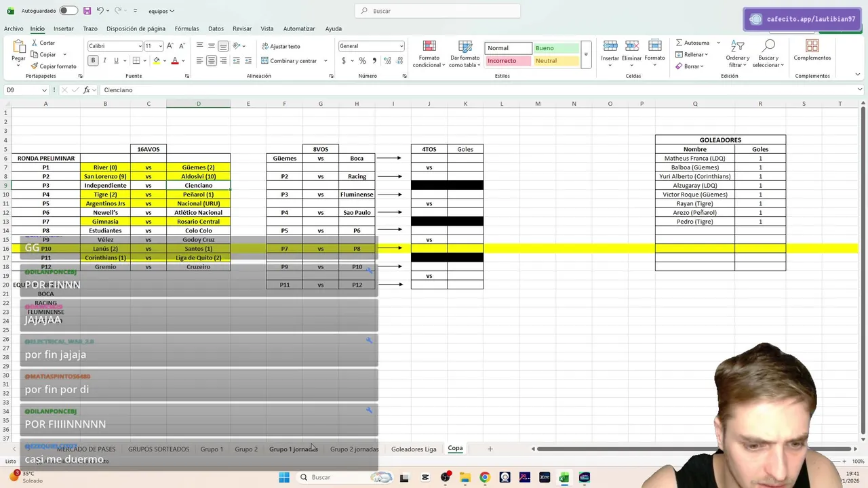The image size is (868, 488).
Task: Decrease indent in Alineación group
Action: coord(236,60)
